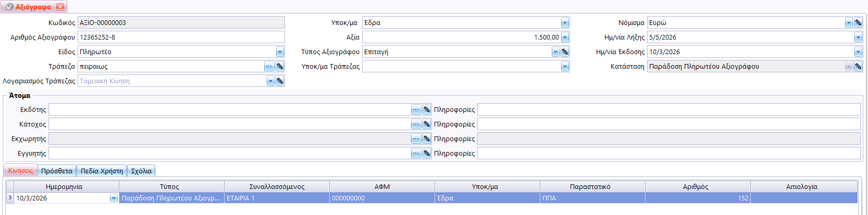Close the Αξιόγραφα tab
Viewport: 868px width, 215px height.
[x=60, y=7]
